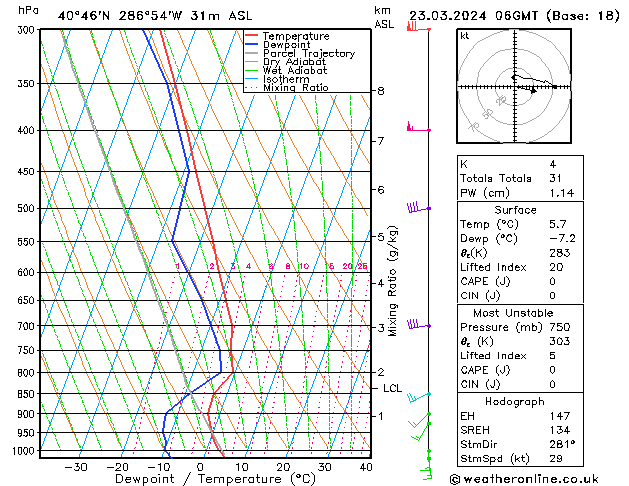Viewport: 629px width, 486px height.
Task: Click the cyan wind barb at 850 hPa
Action: pyautogui.click(x=418, y=397)
